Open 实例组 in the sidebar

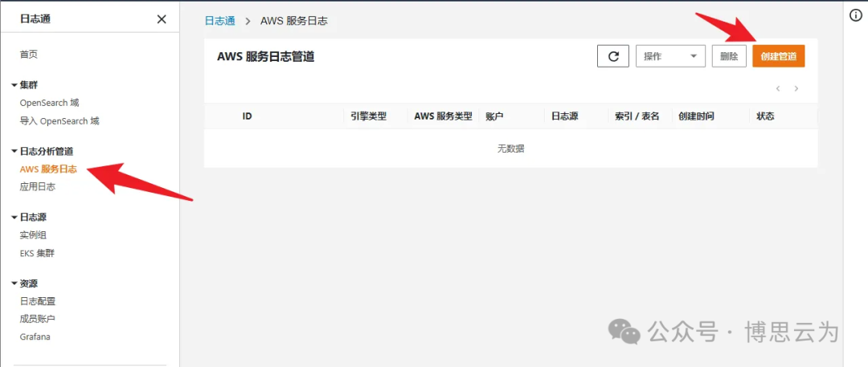(x=33, y=235)
